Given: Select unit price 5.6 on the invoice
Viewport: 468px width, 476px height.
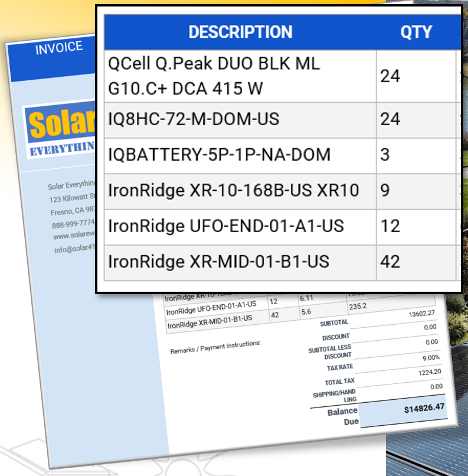Looking at the screenshot, I should (x=306, y=312).
